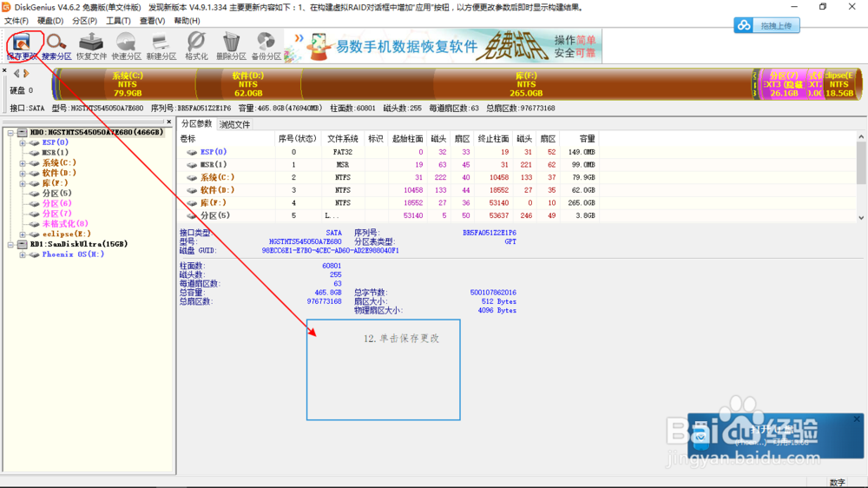Select the 系统(C:) row in partition table
The width and height of the screenshot is (868, 488).
tap(387, 177)
